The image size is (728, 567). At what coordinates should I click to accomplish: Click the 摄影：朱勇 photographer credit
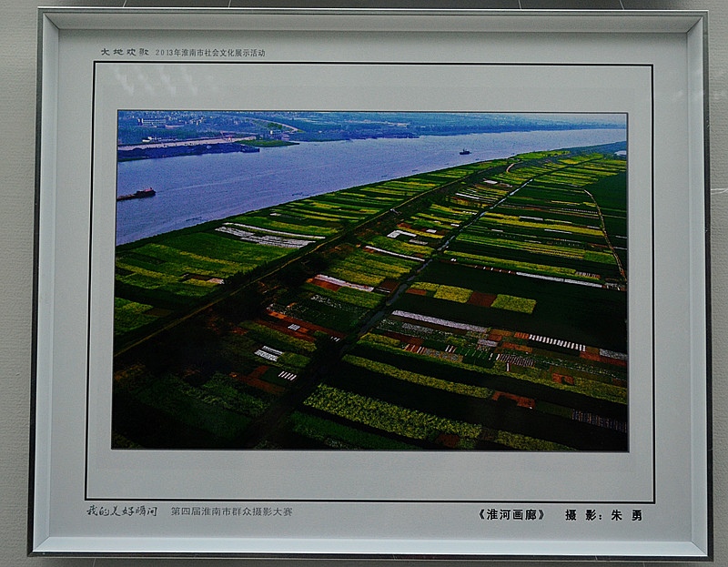pos(603,514)
